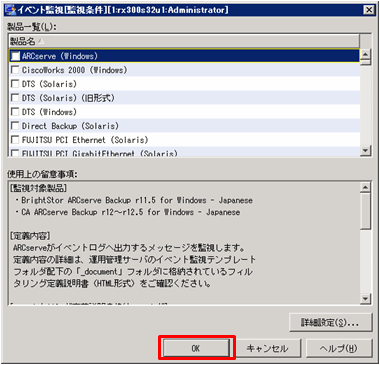Select the 'DTS (Solaris)' row text
380x365 pixels.
[x=49, y=84]
